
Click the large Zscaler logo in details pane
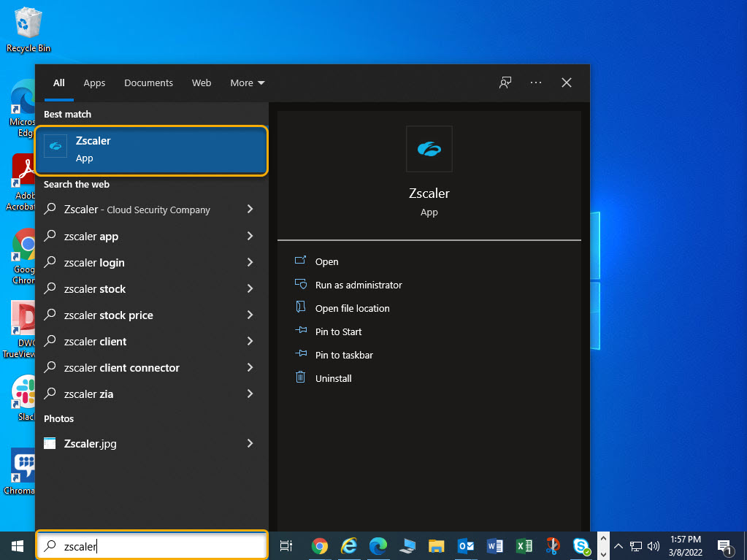pos(429,149)
